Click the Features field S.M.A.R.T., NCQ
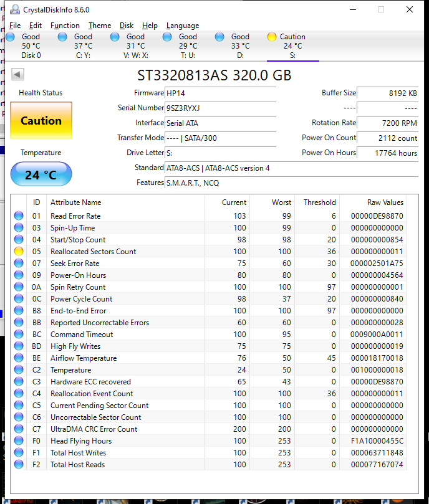The image size is (429, 504). coord(292,183)
